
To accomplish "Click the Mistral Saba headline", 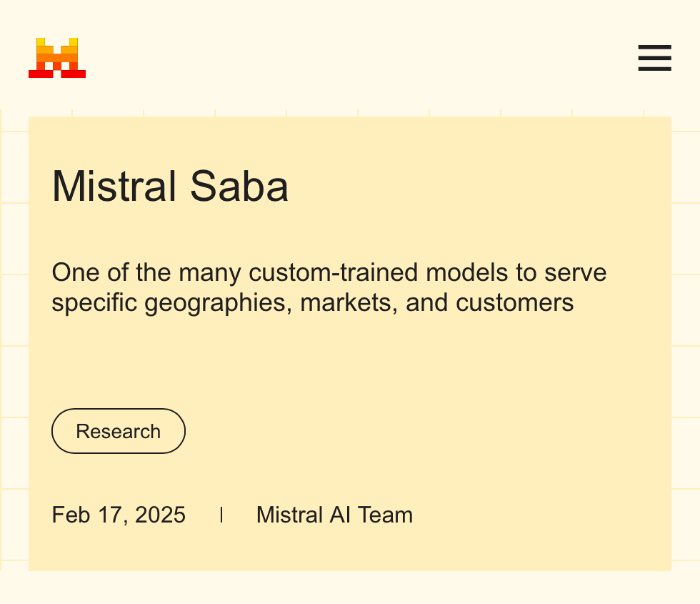I will click(x=170, y=187).
